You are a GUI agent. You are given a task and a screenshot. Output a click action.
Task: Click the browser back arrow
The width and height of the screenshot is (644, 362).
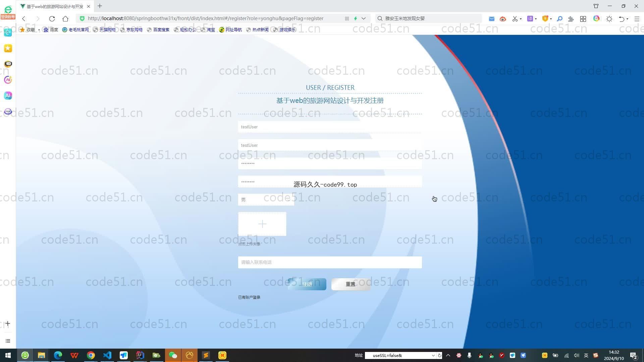24,19
